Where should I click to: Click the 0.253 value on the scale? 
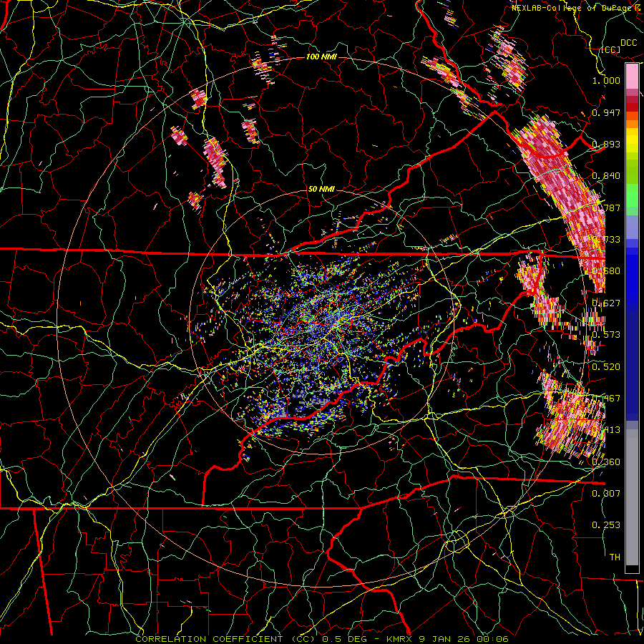[606, 525]
